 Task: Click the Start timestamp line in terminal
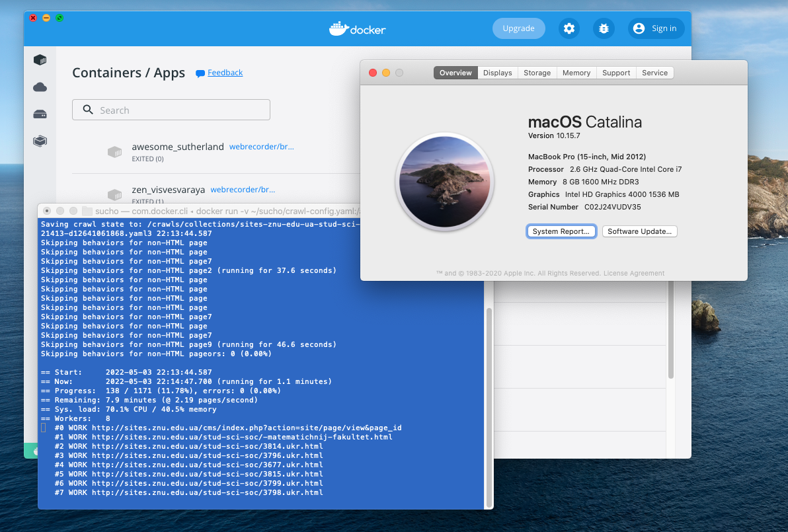(126, 372)
